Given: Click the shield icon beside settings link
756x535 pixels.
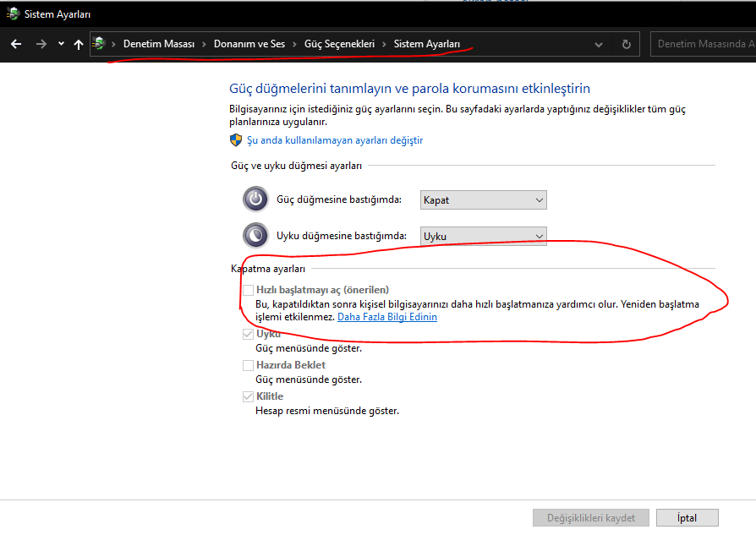Looking at the screenshot, I should pos(236,140).
